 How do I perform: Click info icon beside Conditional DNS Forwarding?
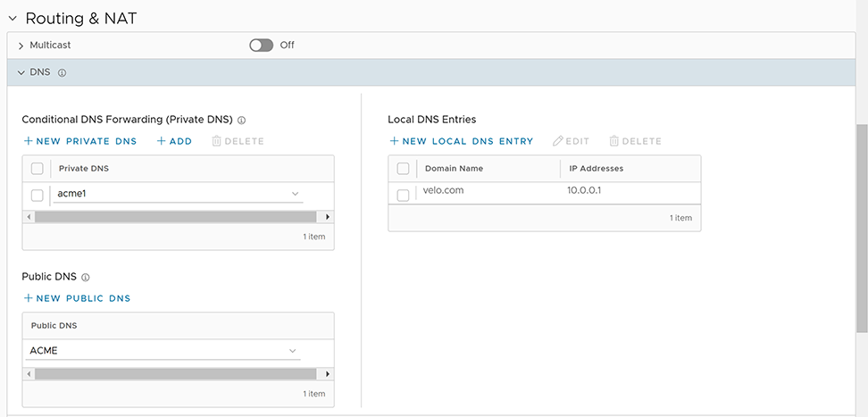[x=242, y=120]
